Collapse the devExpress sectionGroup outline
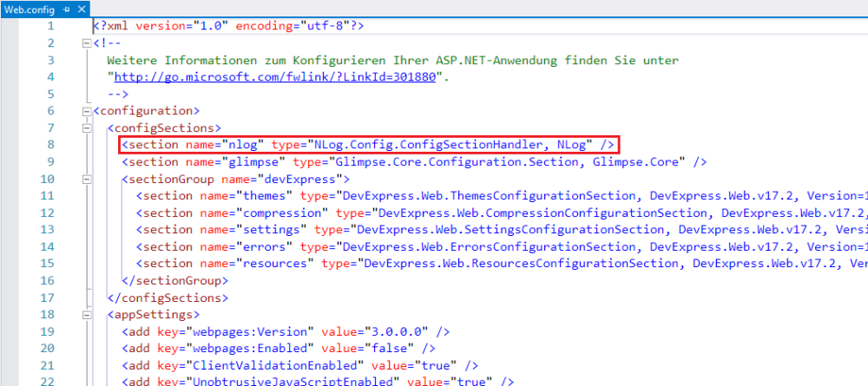Image resolution: width=868 pixels, height=386 pixels. pos(86,180)
